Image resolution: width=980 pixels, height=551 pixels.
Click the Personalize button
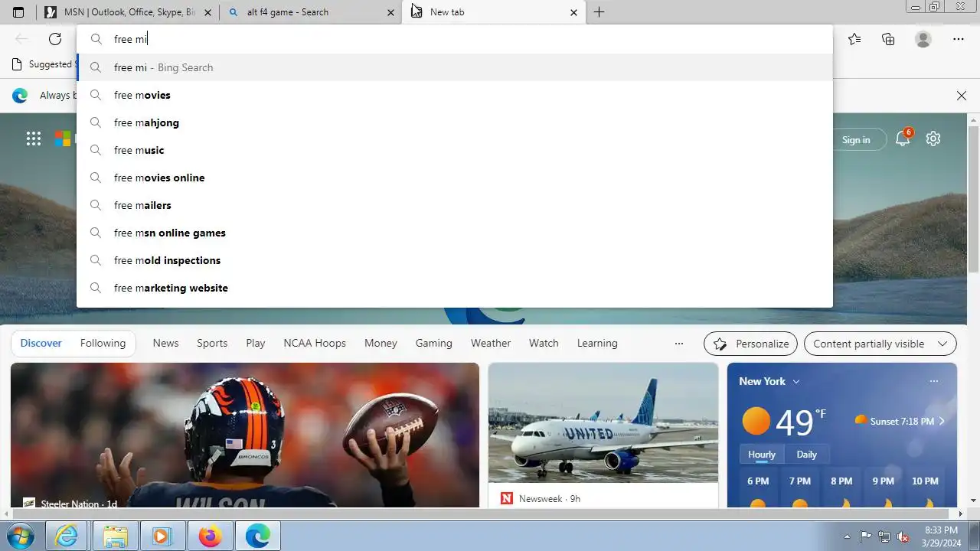point(750,344)
